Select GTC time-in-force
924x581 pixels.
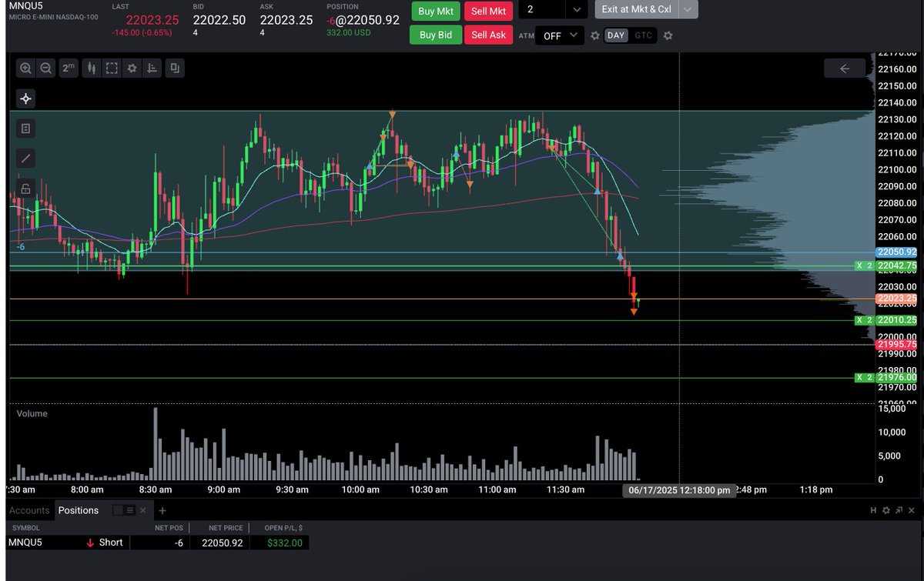643,35
